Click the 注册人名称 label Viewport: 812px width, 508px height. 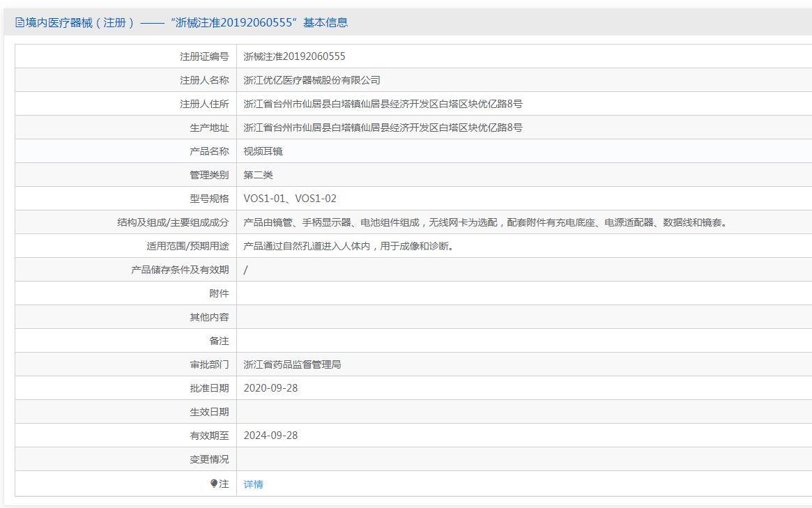click(x=204, y=80)
